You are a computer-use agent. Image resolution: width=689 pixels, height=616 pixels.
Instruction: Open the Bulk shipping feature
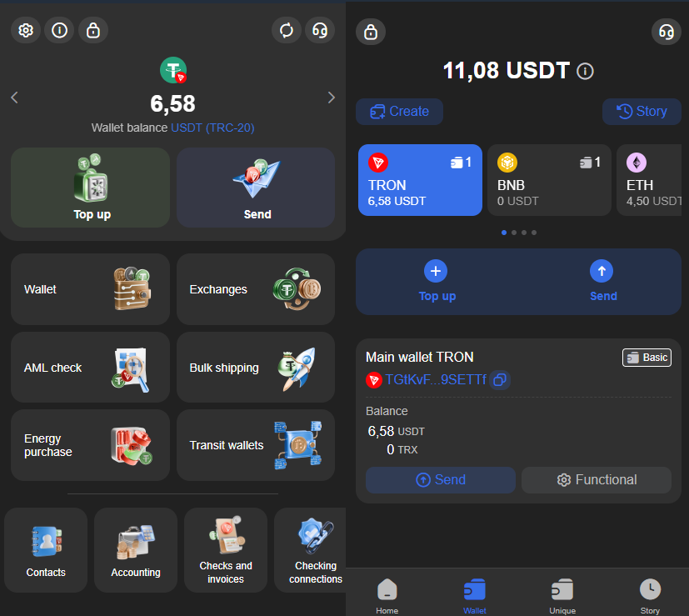[255, 368]
